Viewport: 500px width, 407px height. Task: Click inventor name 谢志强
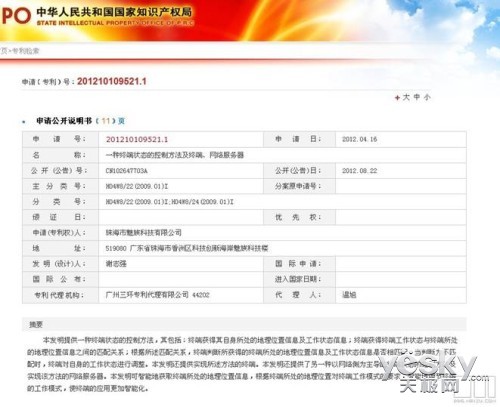116,264
